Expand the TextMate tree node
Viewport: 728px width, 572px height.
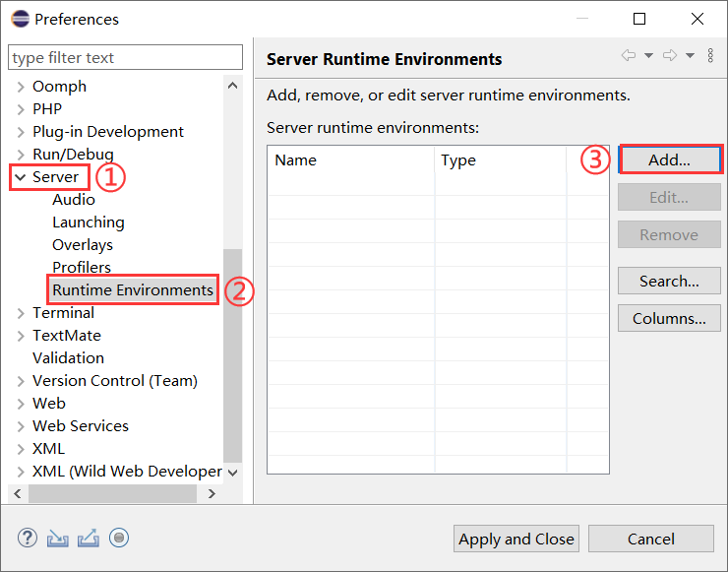coord(21,336)
